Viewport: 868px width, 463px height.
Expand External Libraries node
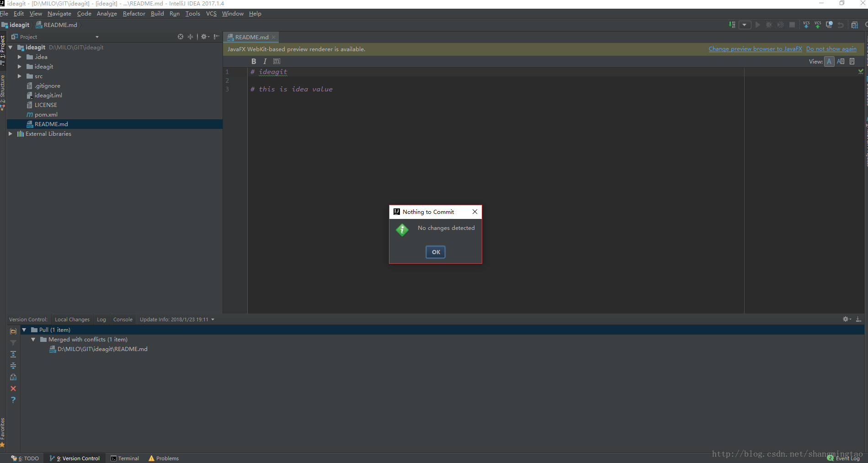(x=11, y=134)
